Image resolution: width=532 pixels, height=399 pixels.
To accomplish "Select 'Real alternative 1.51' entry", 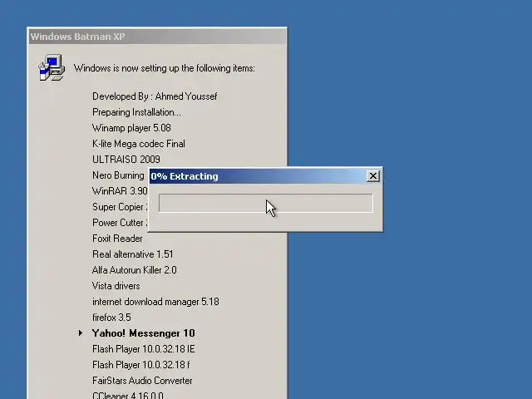I will 133,254.
